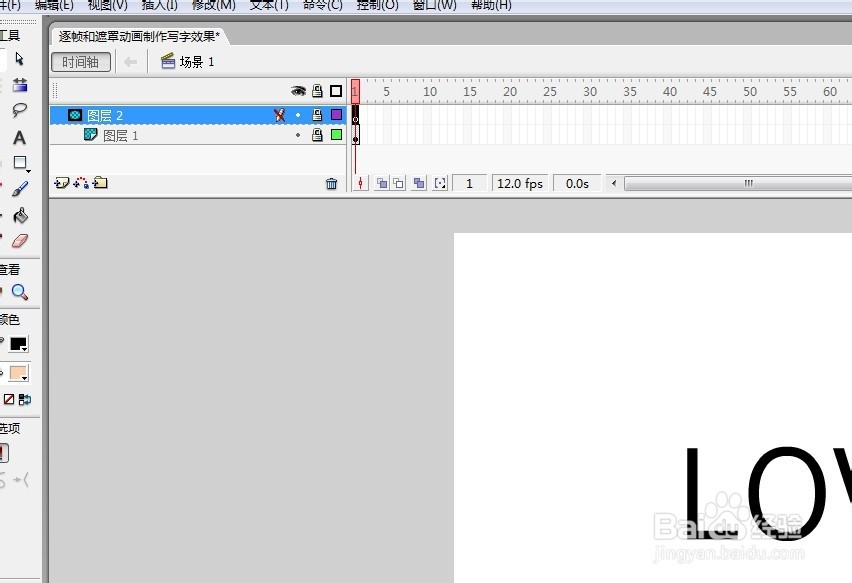Lock all layers via padlock column header
Viewport: 852px width, 583px height.
pos(316,91)
